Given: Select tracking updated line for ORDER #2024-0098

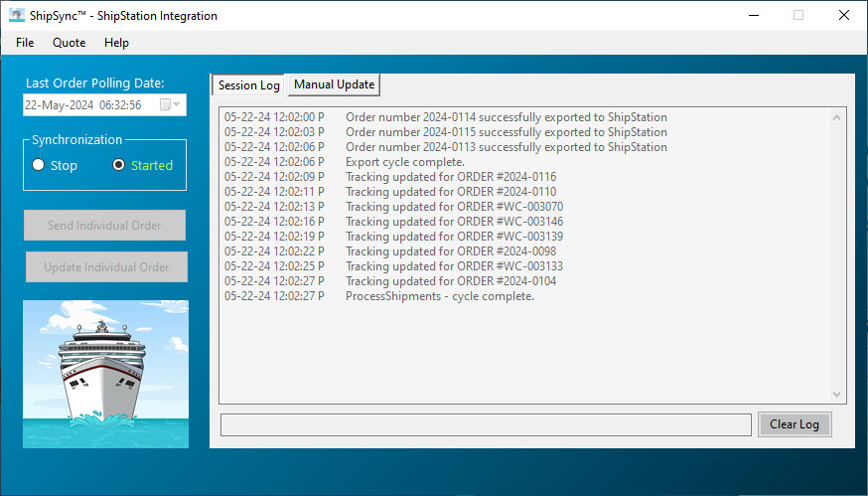Looking at the screenshot, I should point(390,251).
